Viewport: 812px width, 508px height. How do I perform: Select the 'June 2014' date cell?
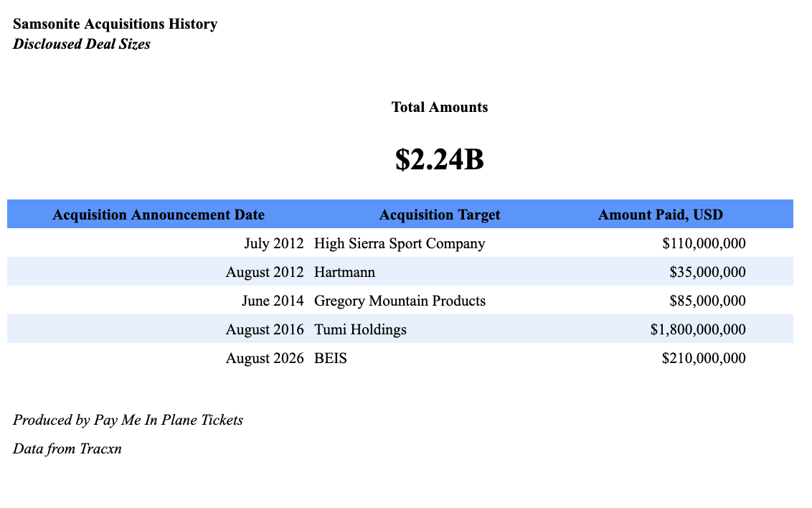tap(273, 301)
